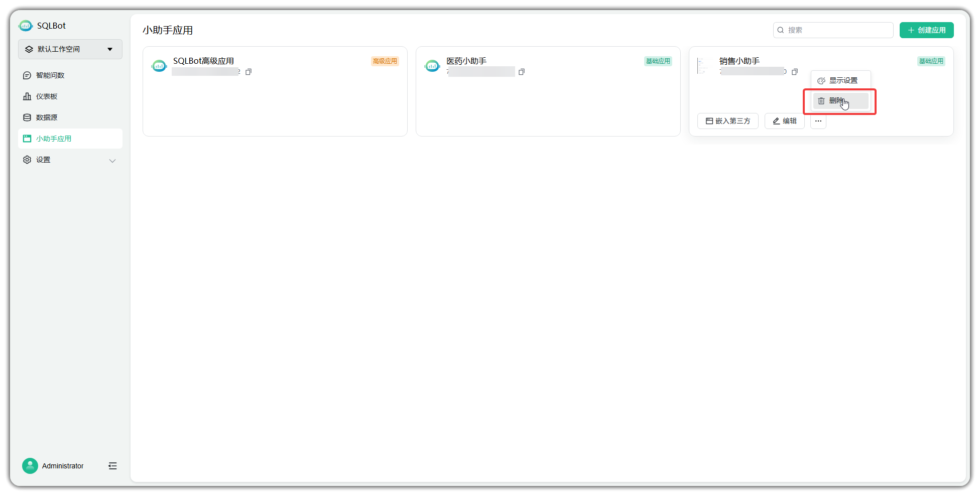
Task: Click the Administrator avatar icon
Action: click(x=30, y=466)
